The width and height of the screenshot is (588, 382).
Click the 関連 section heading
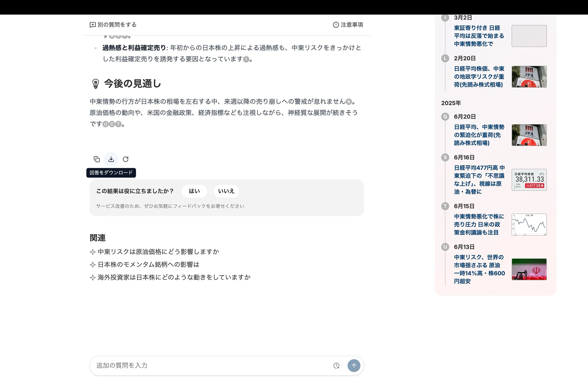(x=98, y=238)
